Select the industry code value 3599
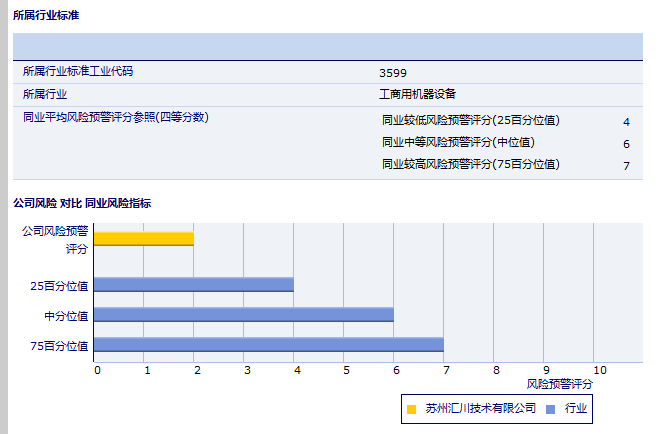Image resolution: width=659 pixels, height=434 pixels. [393, 72]
